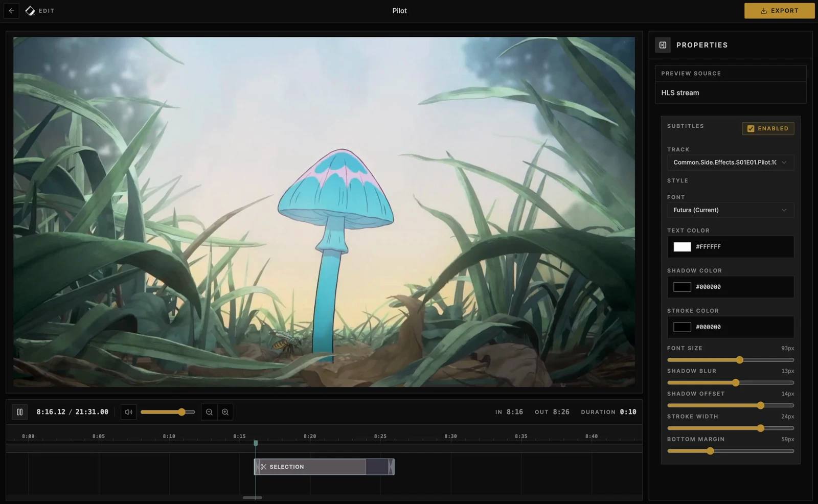Zoom in the timeline

tap(225, 412)
